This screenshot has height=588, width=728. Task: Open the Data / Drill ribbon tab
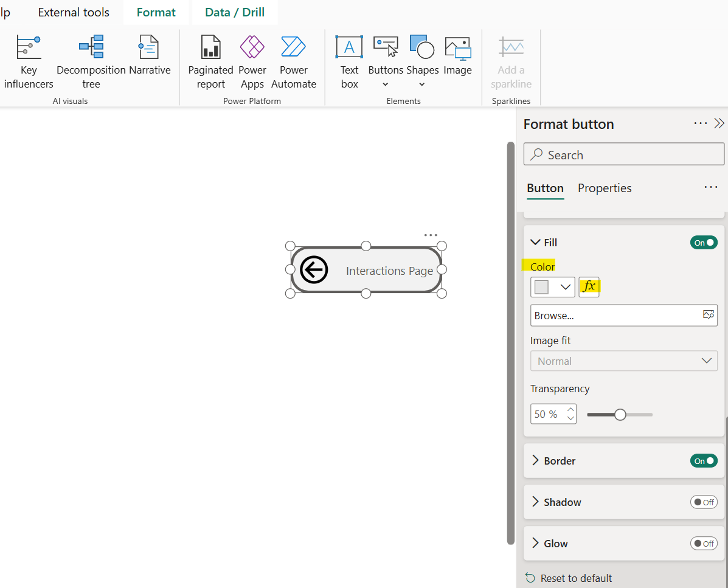tap(235, 12)
